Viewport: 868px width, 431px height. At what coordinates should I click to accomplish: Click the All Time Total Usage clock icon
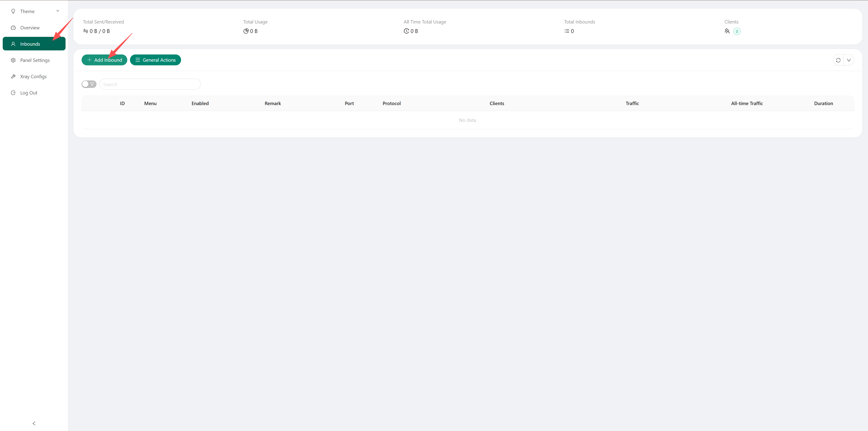[x=406, y=31]
